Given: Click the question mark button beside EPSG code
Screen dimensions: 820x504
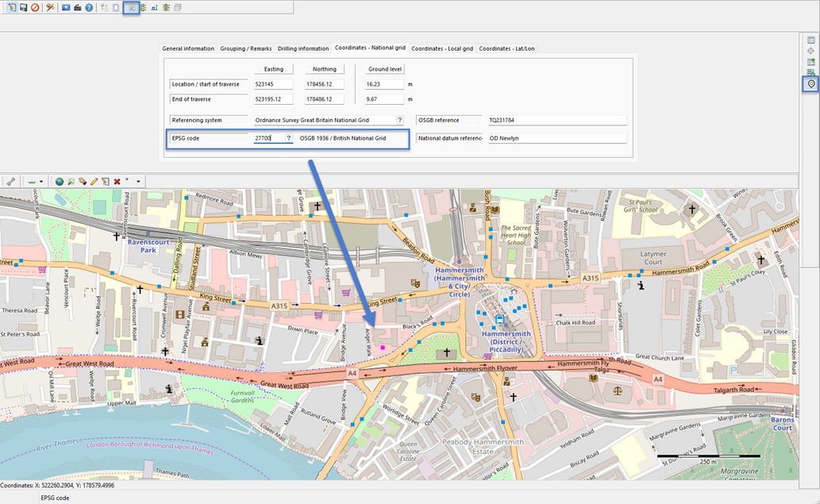Looking at the screenshot, I should click(288, 138).
